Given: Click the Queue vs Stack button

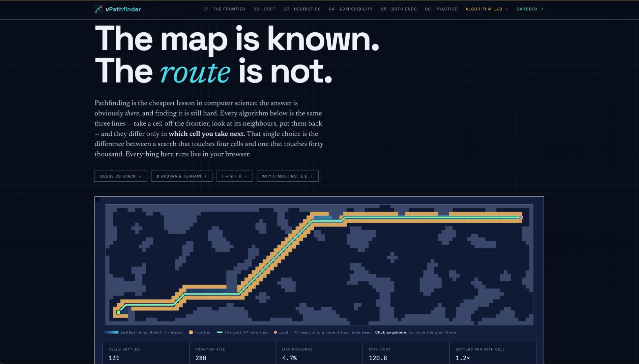Looking at the screenshot, I should [x=121, y=176].
